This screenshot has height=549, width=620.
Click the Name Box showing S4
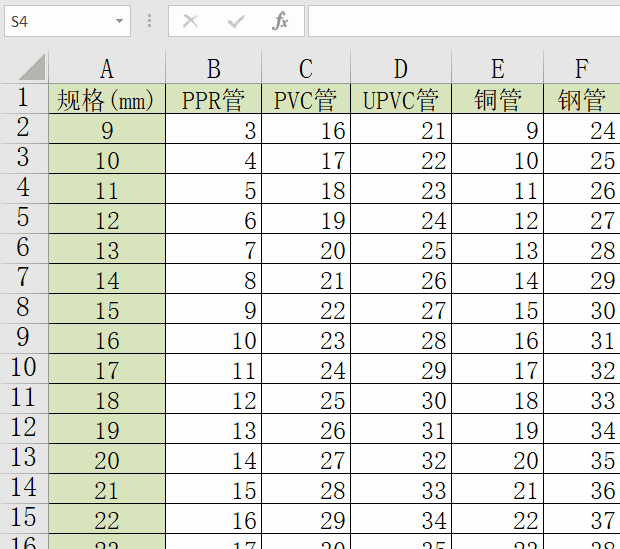(68, 21)
